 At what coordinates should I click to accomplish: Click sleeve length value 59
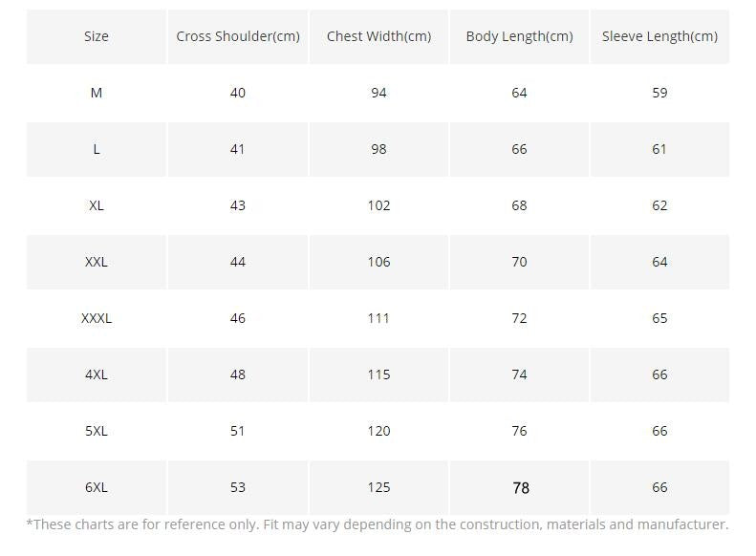659,93
